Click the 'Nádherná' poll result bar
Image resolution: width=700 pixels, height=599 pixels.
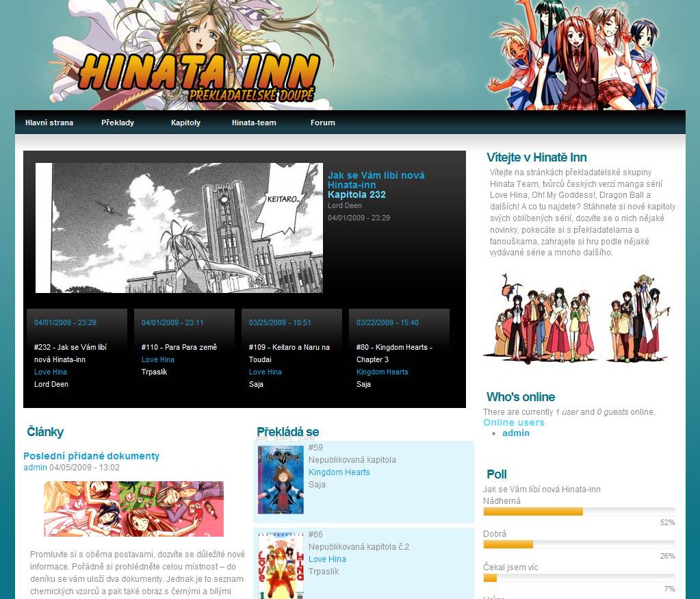coord(579,511)
